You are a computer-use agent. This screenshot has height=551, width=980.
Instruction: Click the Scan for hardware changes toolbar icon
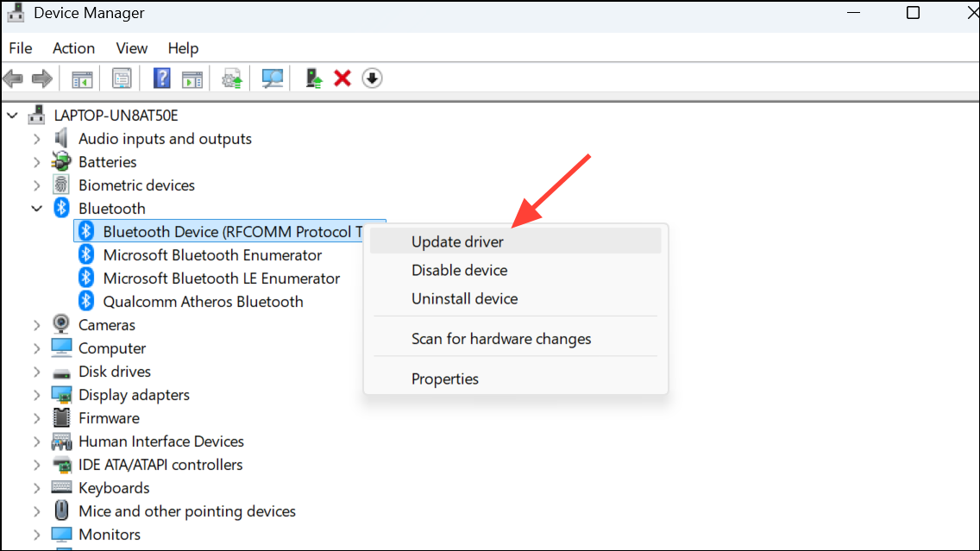[x=271, y=78]
